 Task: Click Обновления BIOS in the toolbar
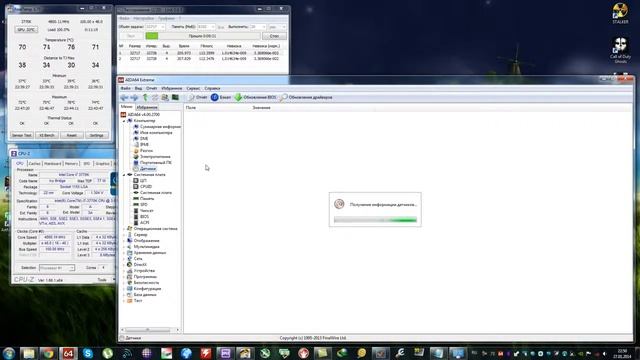point(256,98)
